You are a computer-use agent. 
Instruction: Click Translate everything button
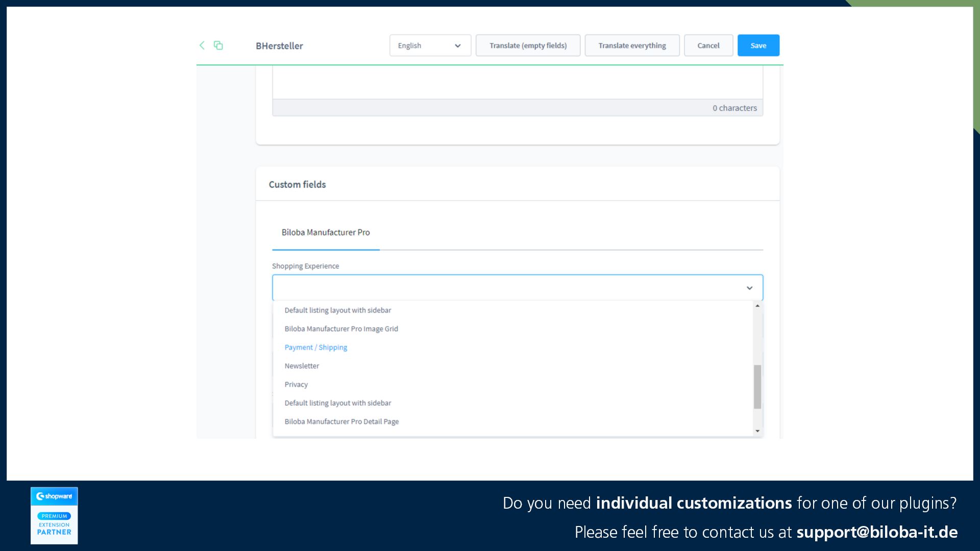point(632,45)
